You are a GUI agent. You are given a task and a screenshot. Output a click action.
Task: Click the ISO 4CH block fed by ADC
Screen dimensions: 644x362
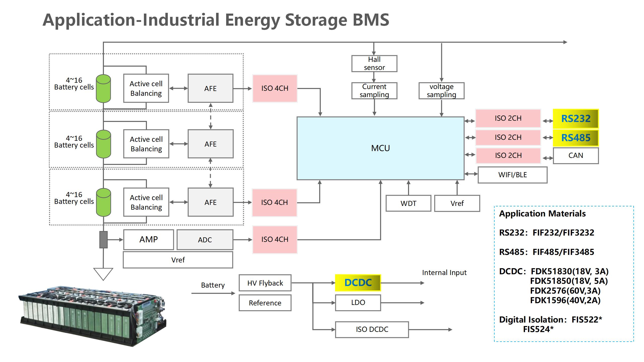[275, 240]
